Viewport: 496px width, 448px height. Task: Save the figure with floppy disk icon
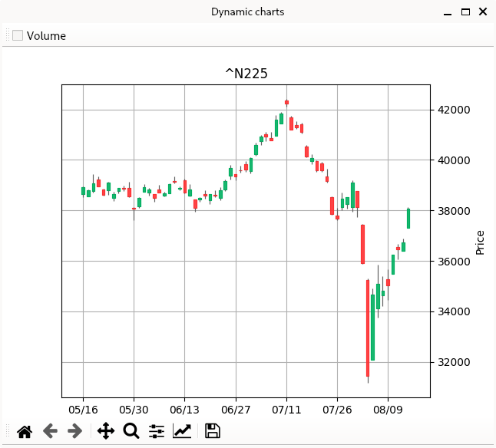coord(213,431)
